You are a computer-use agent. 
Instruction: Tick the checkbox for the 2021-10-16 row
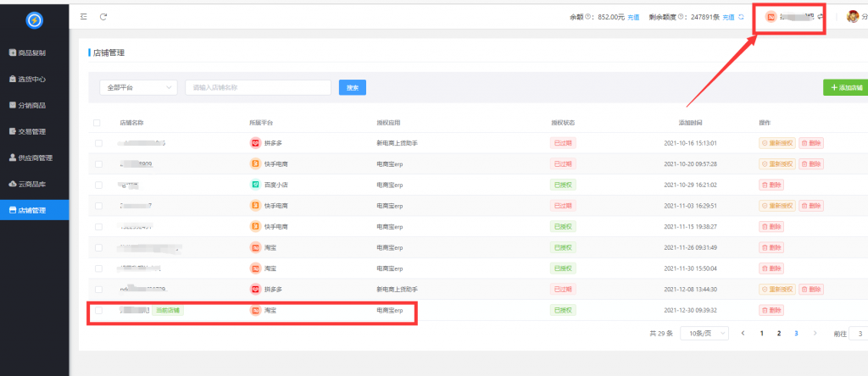[x=98, y=143]
